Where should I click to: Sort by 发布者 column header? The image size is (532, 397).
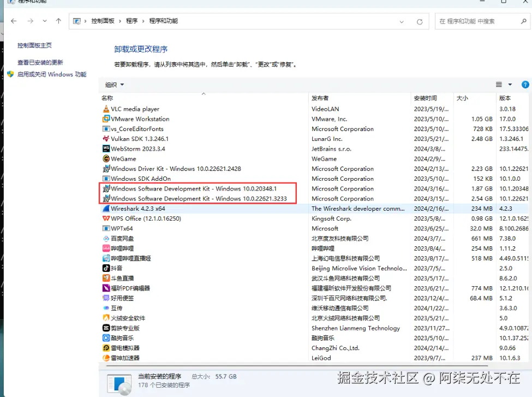tap(320, 98)
